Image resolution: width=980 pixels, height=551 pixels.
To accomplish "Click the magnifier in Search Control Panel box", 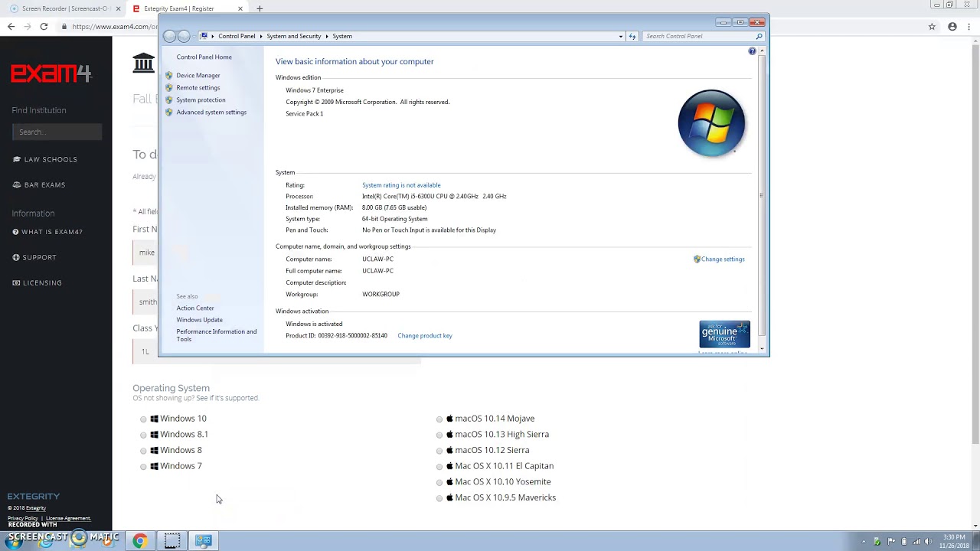I will click(759, 36).
